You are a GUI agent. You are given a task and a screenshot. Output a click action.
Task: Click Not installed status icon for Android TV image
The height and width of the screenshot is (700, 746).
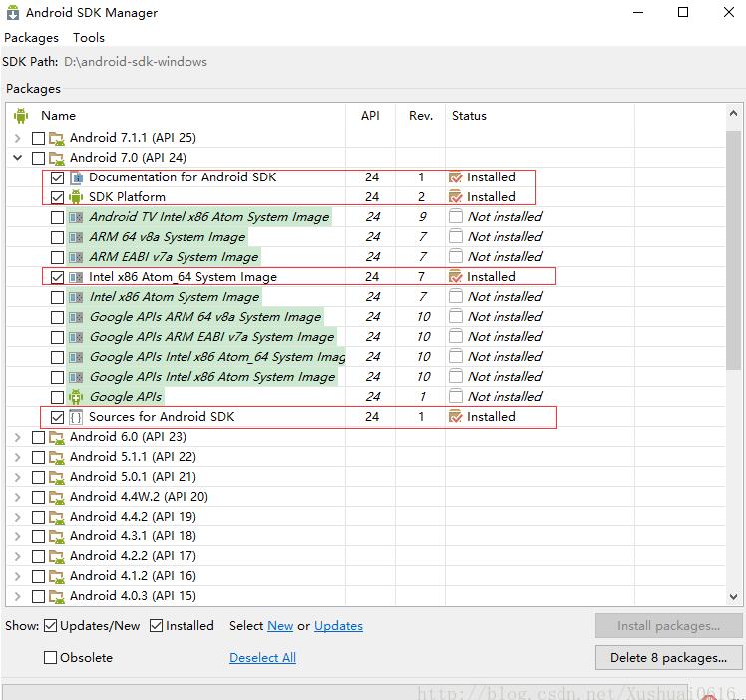pyautogui.click(x=456, y=216)
